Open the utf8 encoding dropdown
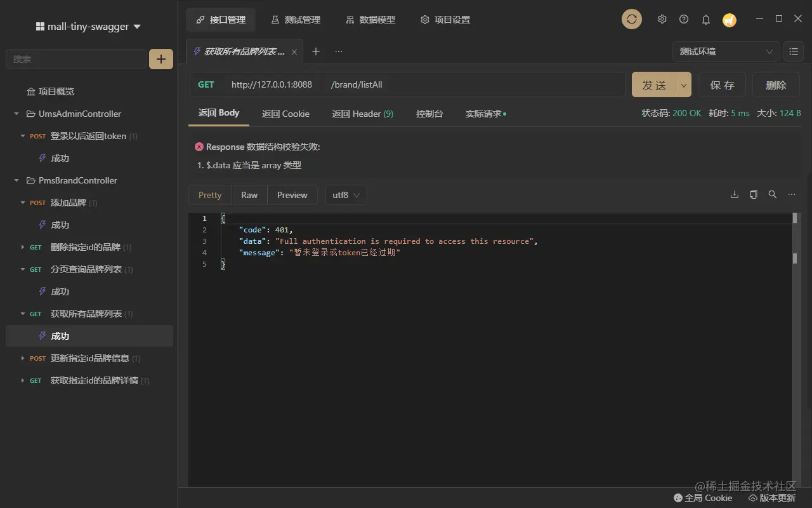Screen dimensions: 812x508 (x=346, y=195)
